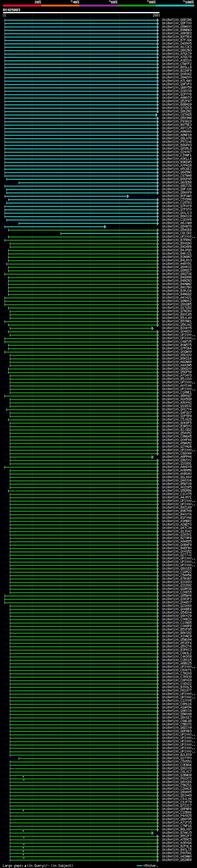Screen dimensions: 197x868
Task: Select the UniRef100_C1MTR3 label
Action: tap(177, 203)
